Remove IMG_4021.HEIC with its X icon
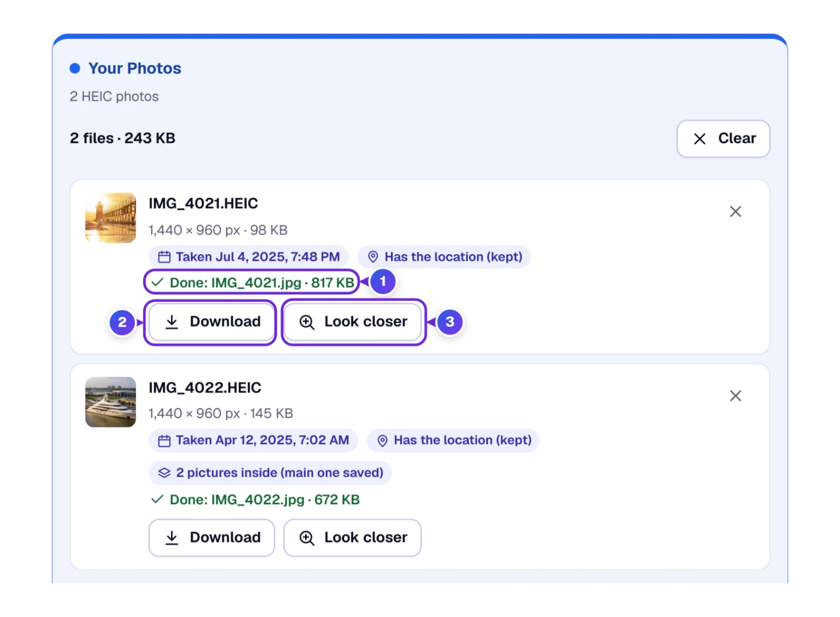Image resolution: width=840 pixels, height=617 pixels. pyautogui.click(x=735, y=212)
